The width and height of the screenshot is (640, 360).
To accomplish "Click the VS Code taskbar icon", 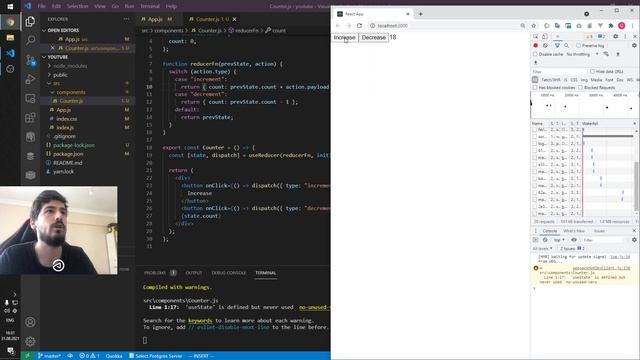I will click(x=10, y=53).
